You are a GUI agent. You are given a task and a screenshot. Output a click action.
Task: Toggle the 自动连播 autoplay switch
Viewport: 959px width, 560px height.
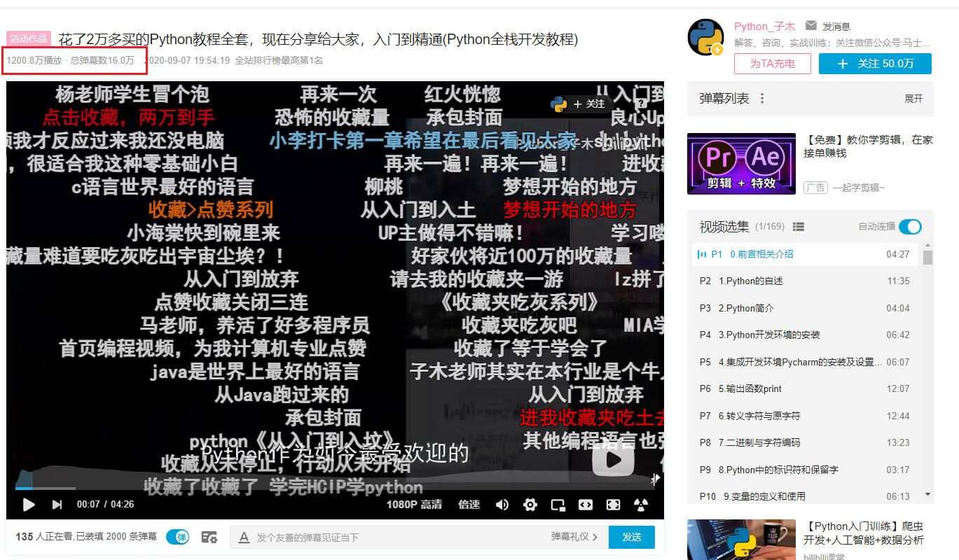(x=910, y=227)
